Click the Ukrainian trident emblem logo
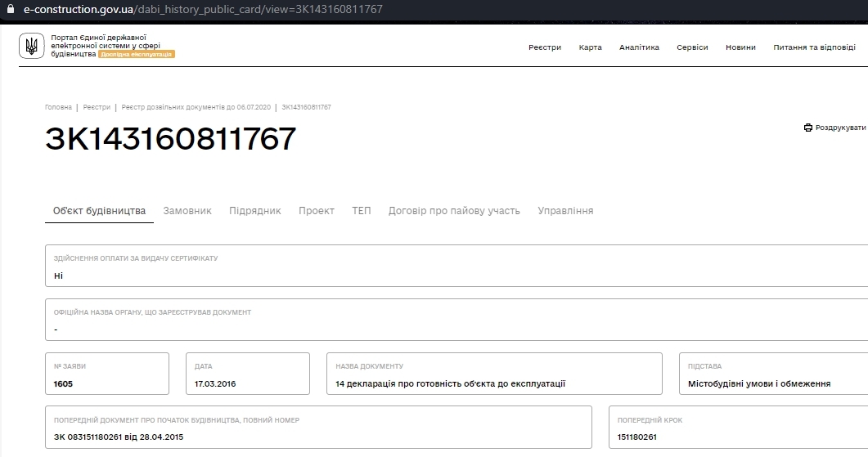This screenshot has height=457, width=868. point(32,45)
